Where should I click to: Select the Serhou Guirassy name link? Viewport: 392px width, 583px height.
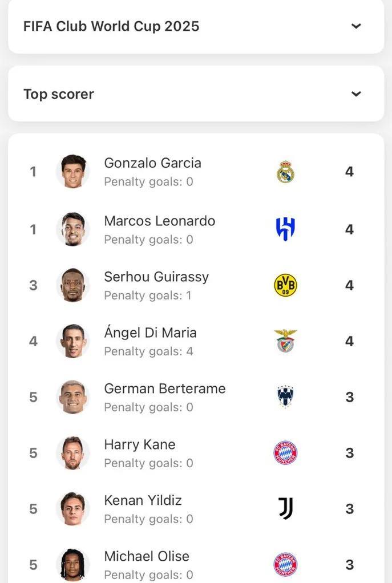click(x=156, y=277)
